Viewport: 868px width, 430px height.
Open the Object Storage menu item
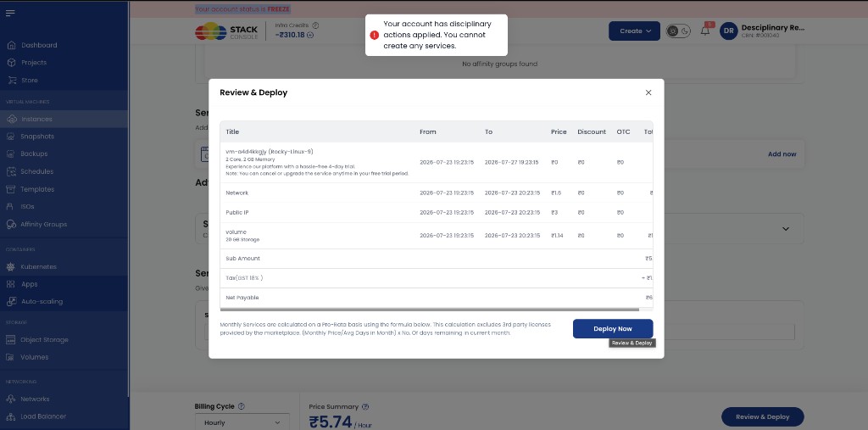click(45, 340)
